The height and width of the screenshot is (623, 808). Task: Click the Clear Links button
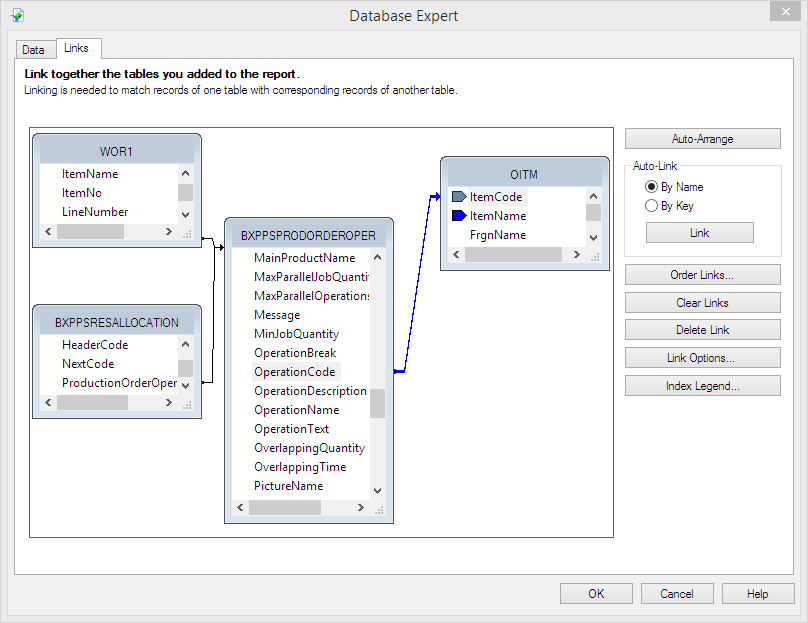coord(700,303)
